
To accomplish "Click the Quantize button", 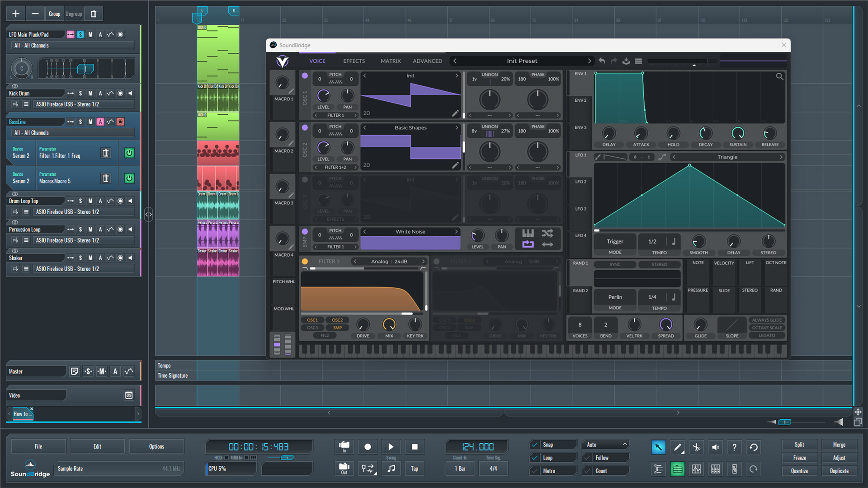I will 799,471.
